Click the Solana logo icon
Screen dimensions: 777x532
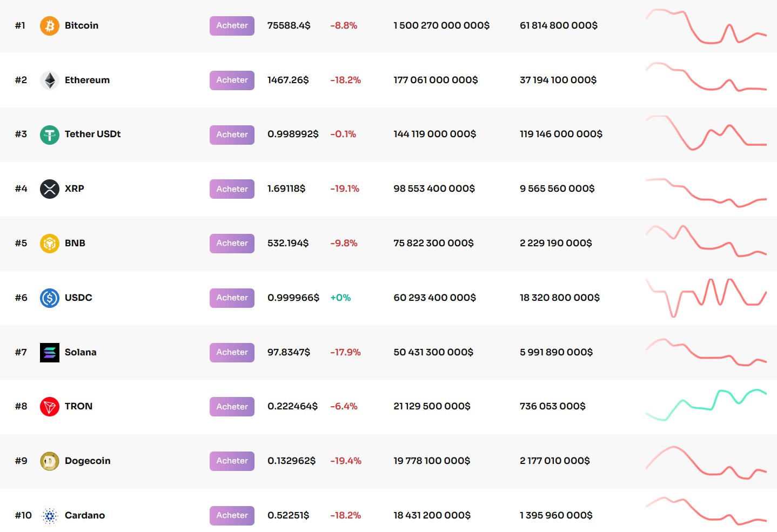[49, 352]
